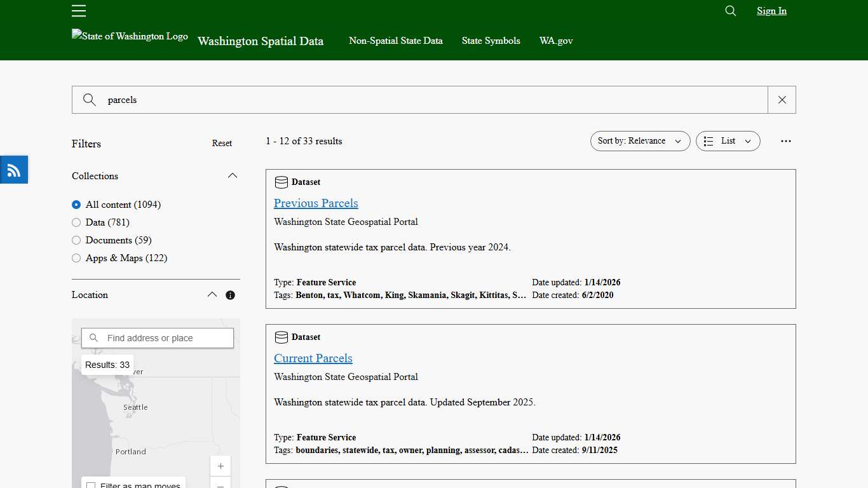Click the Find address or place field
868x488 pixels.
(157, 337)
